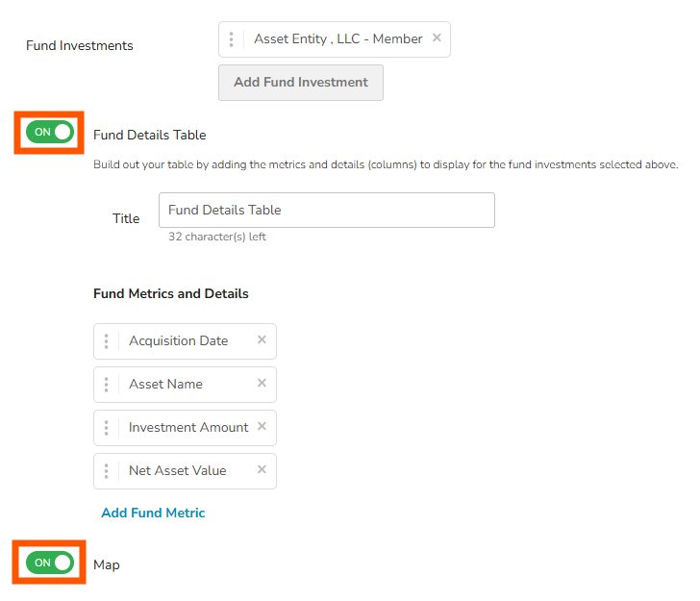The image size is (700, 601).
Task: Select the Acquisition Date metric item
Action: click(179, 341)
